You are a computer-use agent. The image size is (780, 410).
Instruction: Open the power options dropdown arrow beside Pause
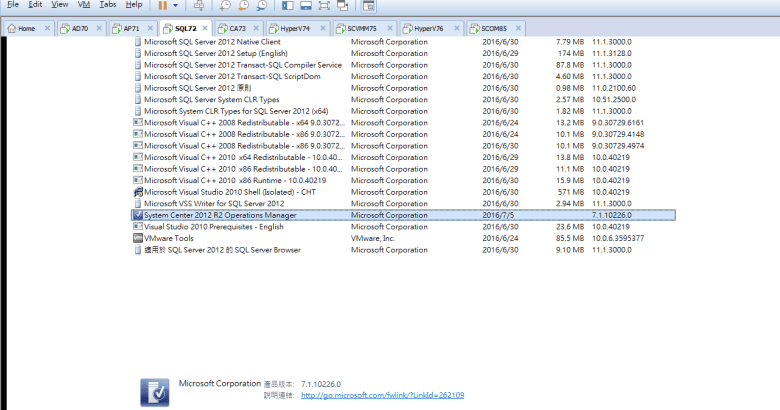[174, 5]
